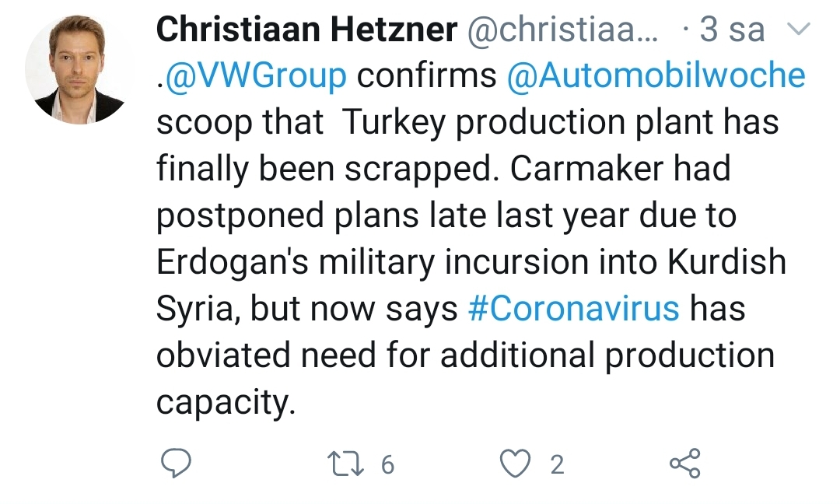Image resolution: width=840 pixels, height=504 pixels.
Task: Click the '3 sa' timestamp
Action: coord(733,30)
